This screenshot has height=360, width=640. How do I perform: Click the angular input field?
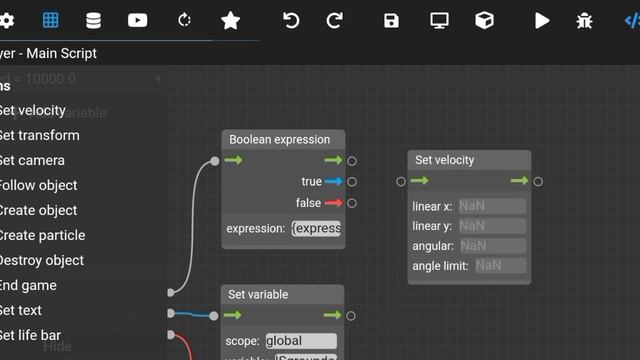click(x=493, y=246)
